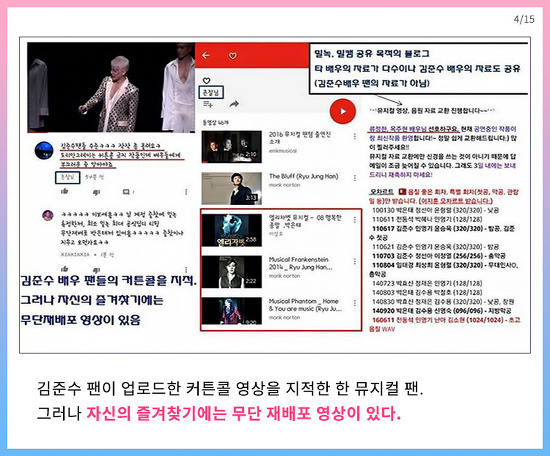Select the red blog row starting with '160611'

click(x=445, y=324)
